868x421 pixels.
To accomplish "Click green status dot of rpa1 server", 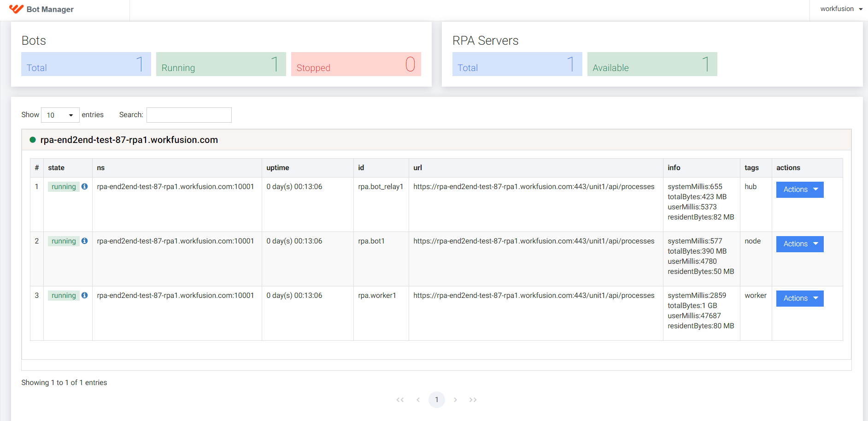I will pyautogui.click(x=33, y=140).
